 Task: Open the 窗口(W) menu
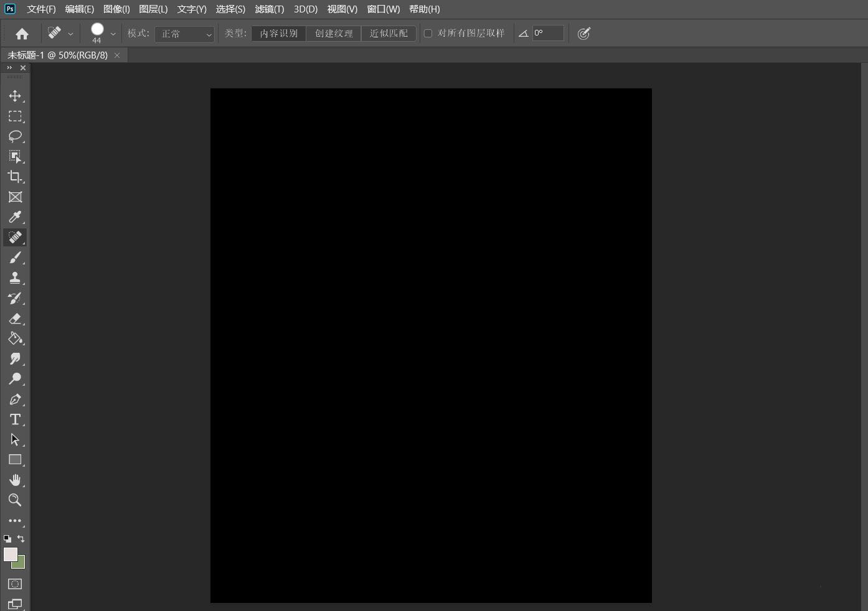(384, 9)
